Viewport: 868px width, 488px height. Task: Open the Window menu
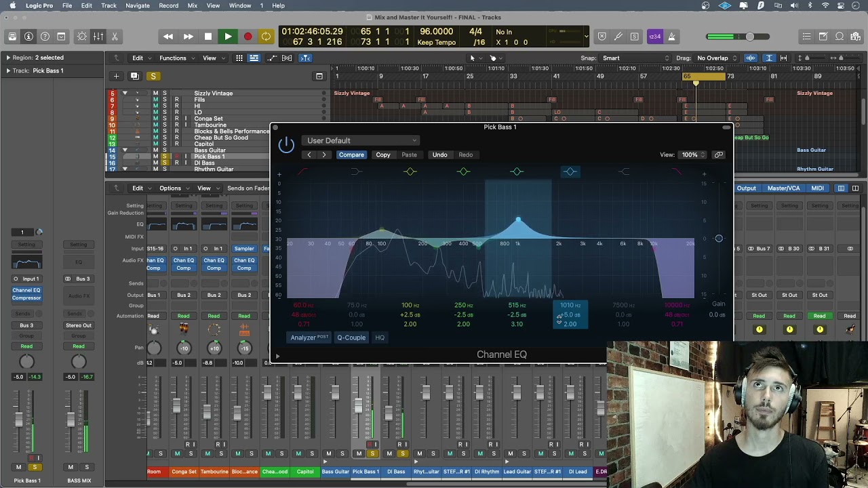(240, 5)
